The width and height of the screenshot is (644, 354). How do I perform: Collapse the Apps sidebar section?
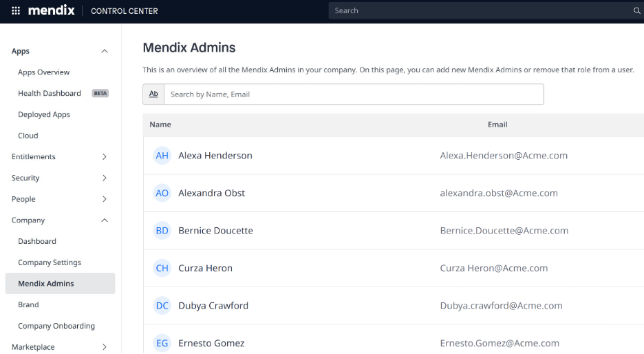pyautogui.click(x=105, y=51)
